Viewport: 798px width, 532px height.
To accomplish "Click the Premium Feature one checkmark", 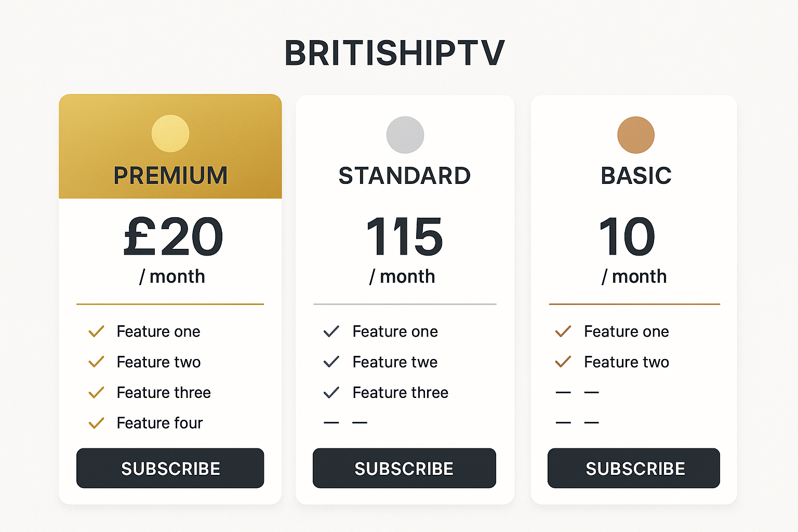I will [97, 331].
